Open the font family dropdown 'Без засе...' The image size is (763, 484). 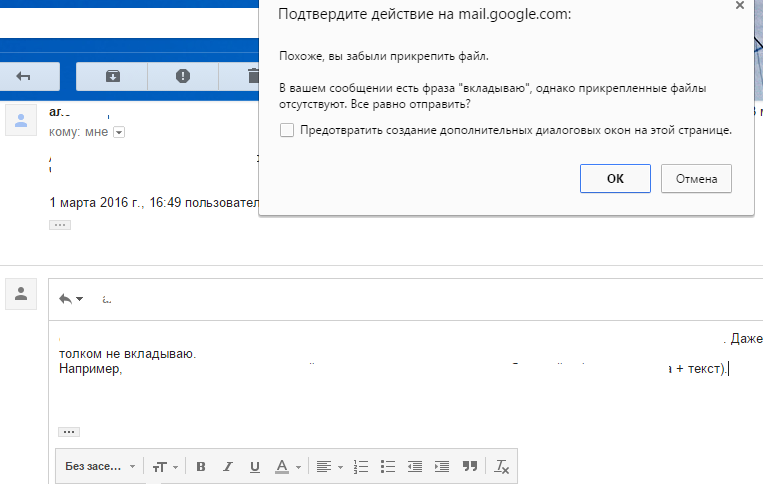(x=100, y=466)
